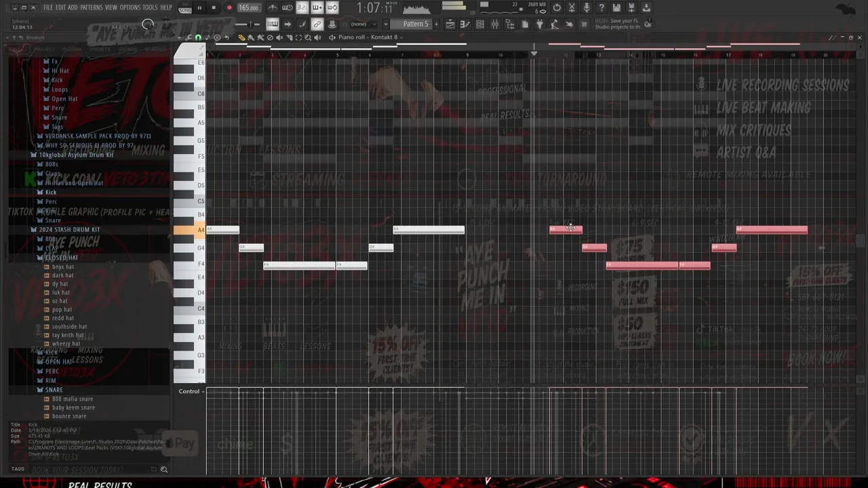868x488 pixels.
Task: Toggle the metronome button
Action: [x=273, y=8]
